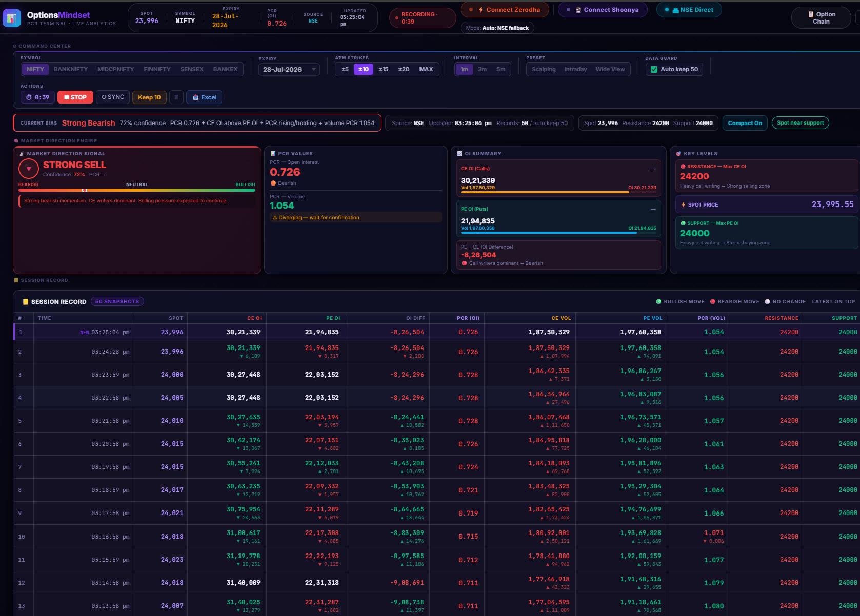Click the Spot near support badge

800,123
